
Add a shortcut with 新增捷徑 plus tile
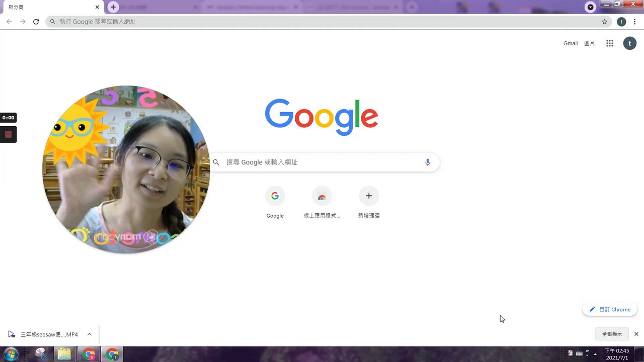pyautogui.click(x=369, y=202)
